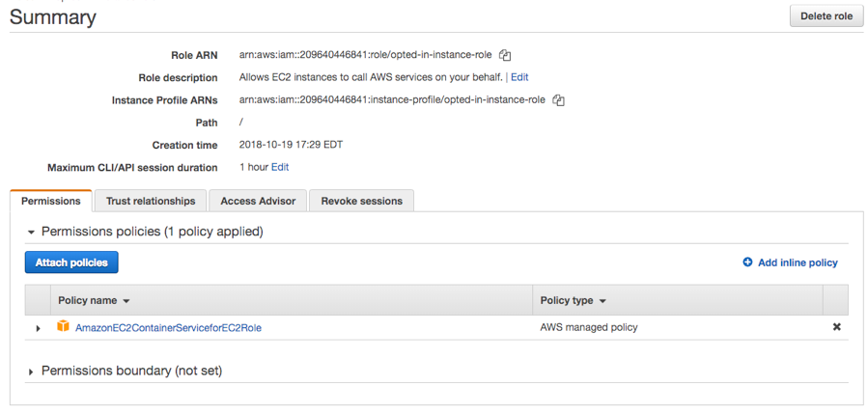868x414 pixels.
Task: Click the Summary heading
Action: pos(53,17)
